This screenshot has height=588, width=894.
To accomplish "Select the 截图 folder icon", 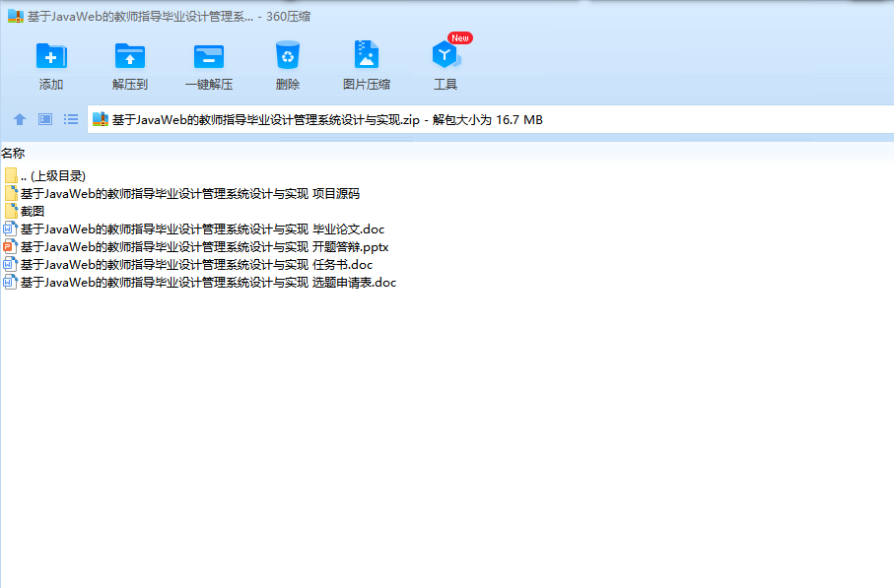I will 11,211.
